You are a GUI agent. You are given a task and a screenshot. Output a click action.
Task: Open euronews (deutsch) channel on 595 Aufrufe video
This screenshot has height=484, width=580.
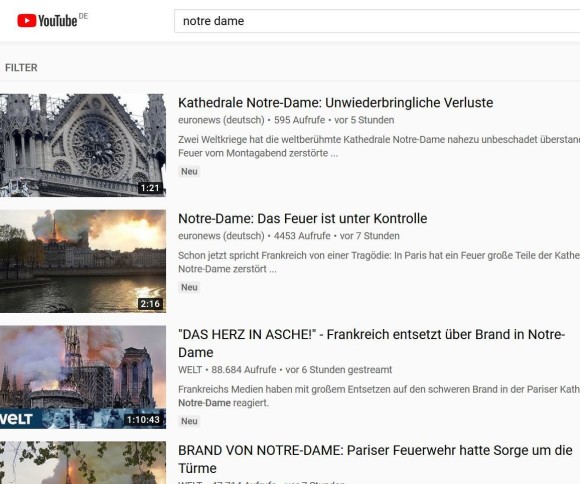click(221, 120)
